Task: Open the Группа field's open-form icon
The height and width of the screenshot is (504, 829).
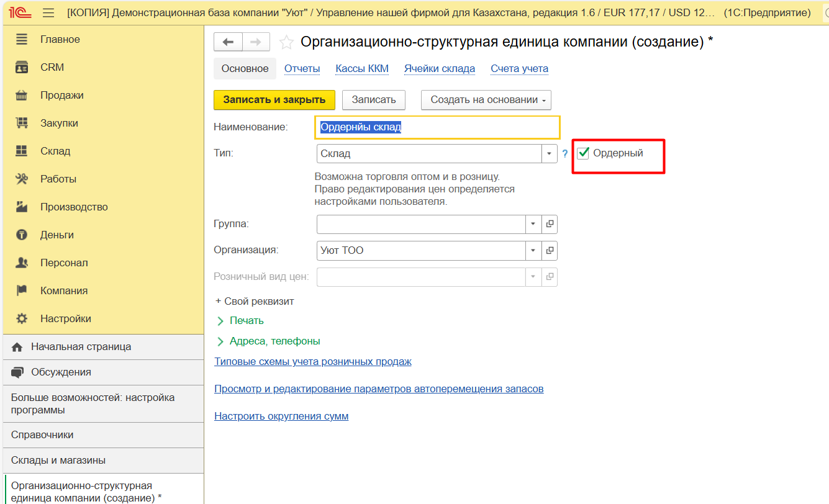Action: pos(550,224)
